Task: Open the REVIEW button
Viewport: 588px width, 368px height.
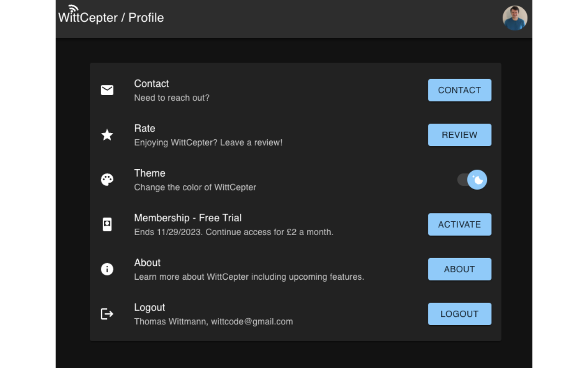Action: coord(460,135)
